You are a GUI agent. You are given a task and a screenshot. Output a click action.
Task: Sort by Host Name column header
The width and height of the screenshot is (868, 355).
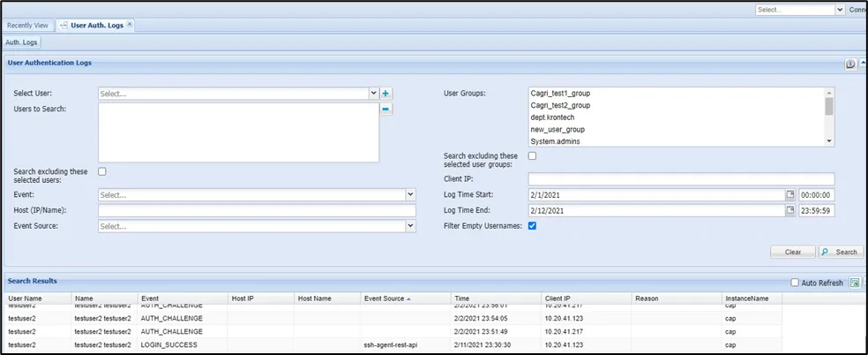(x=326, y=298)
